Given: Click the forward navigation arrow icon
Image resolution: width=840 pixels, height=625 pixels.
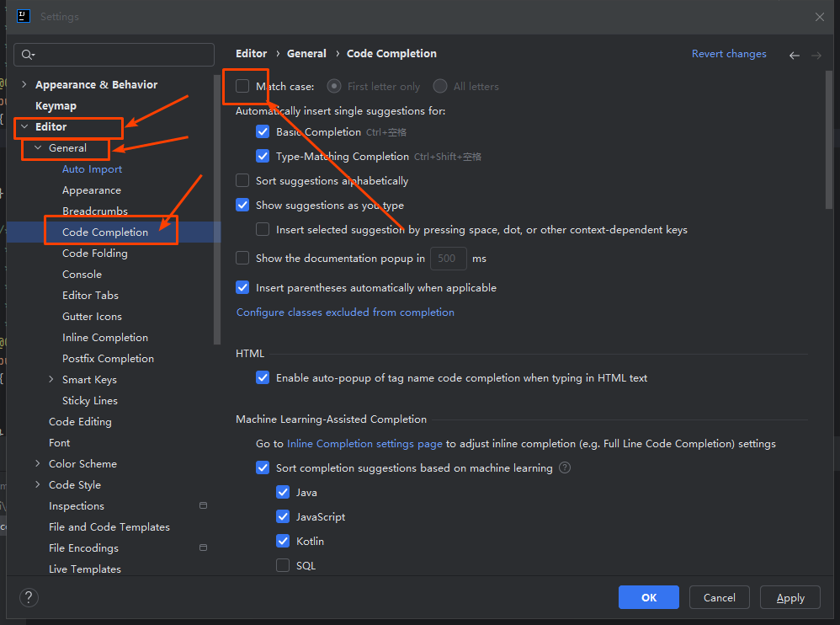Looking at the screenshot, I should 816,56.
